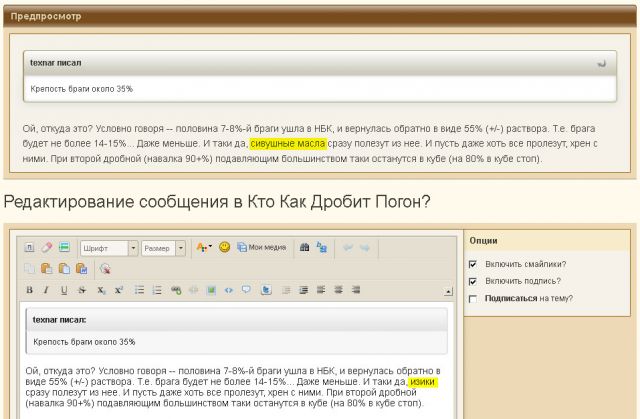Click the quote arrow link in preview
The height and width of the screenshot is (419, 640).
tap(601, 63)
